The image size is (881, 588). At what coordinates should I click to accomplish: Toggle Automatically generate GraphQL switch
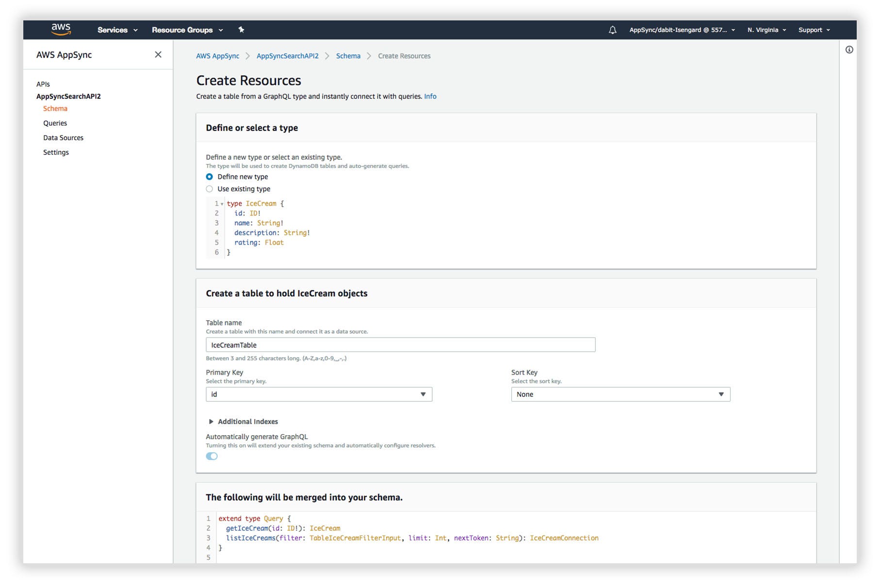pos(212,456)
